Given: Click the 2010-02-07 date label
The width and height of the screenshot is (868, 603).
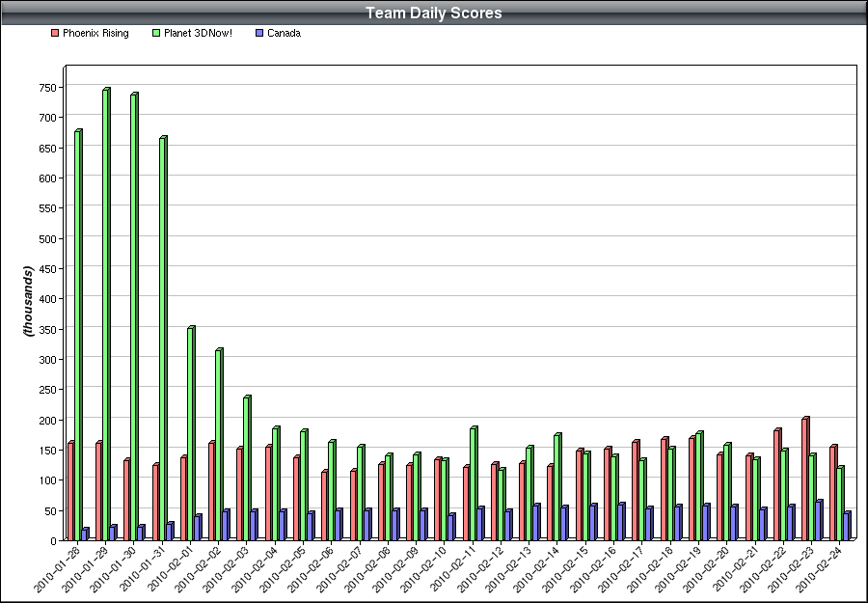Looking at the screenshot, I should (339, 568).
